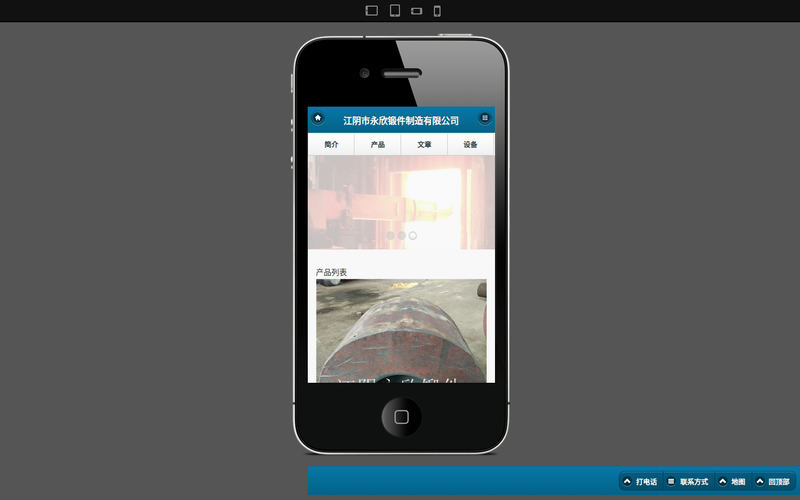Screen dimensions: 800x500
Task: Open the grid menu icon in header
Action: click(485, 118)
